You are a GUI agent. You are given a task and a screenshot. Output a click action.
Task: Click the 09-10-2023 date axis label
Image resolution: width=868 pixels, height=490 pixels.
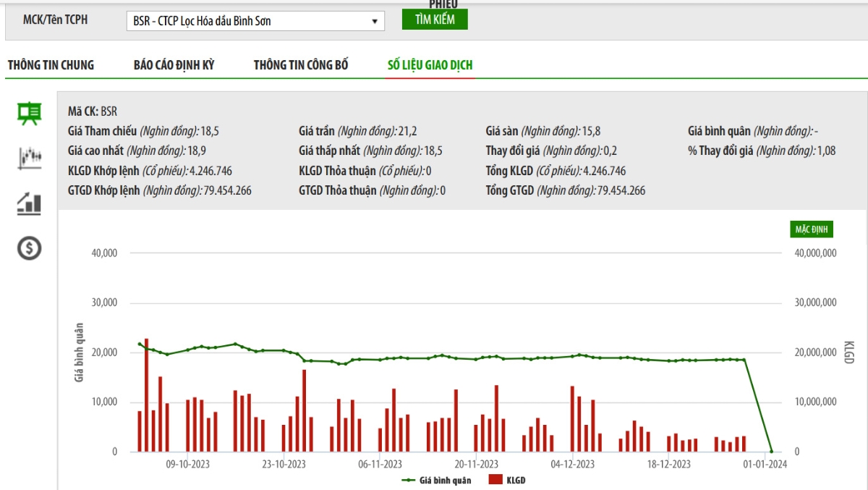pos(187,465)
